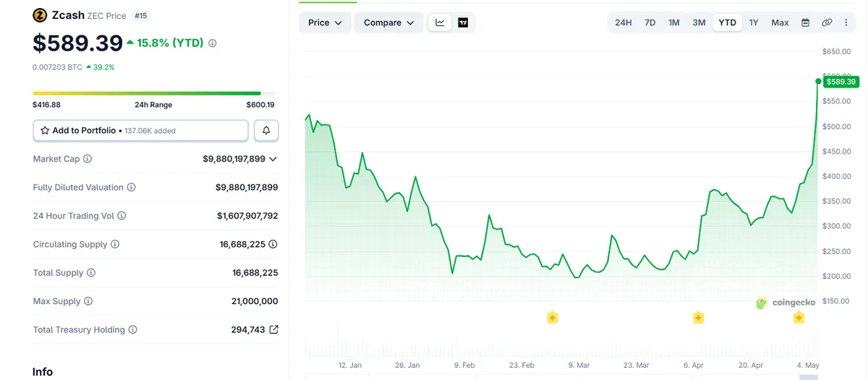Click the YTD percentage info icon
This screenshot has height=380, width=868.
[x=212, y=43]
